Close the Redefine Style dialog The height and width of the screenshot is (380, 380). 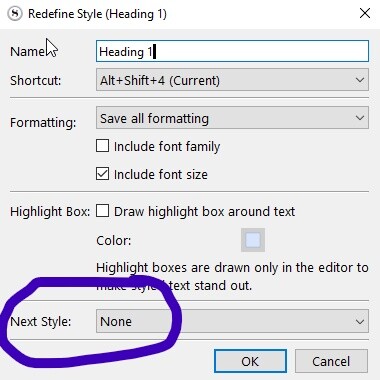click(365, 13)
